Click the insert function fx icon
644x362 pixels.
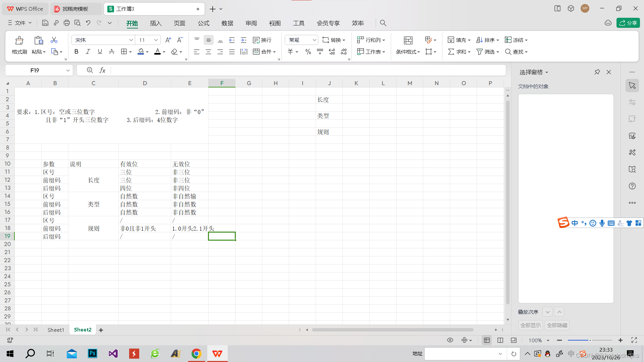coord(102,70)
